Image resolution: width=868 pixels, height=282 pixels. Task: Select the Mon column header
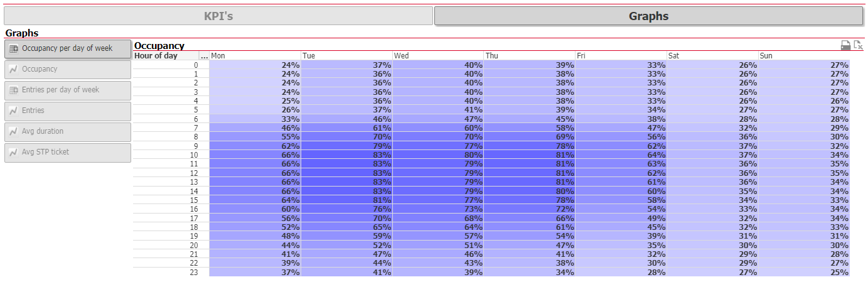tap(255, 56)
